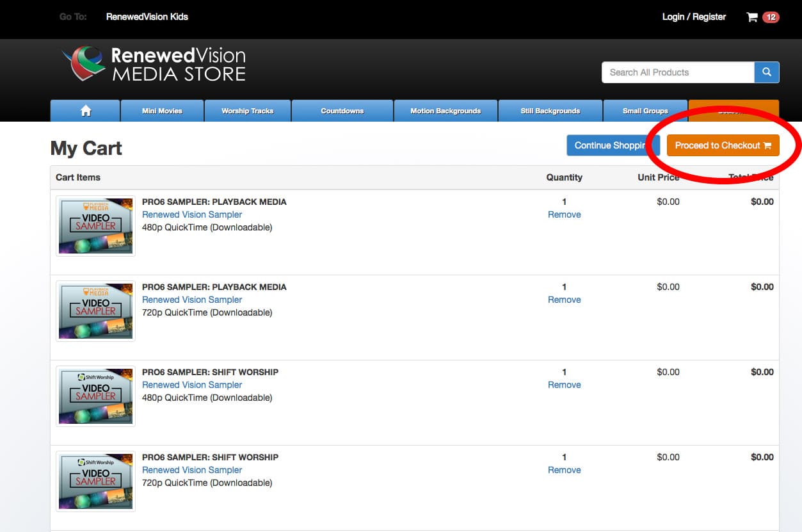Image resolution: width=802 pixels, height=532 pixels.
Task: Click the Continue Shopping button
Action: pos(613,145)
